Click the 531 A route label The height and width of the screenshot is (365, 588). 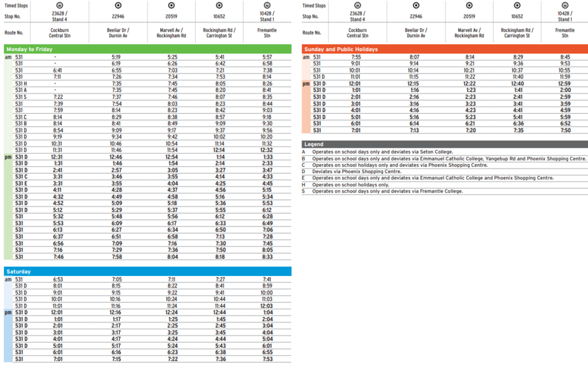pos(21,90)
